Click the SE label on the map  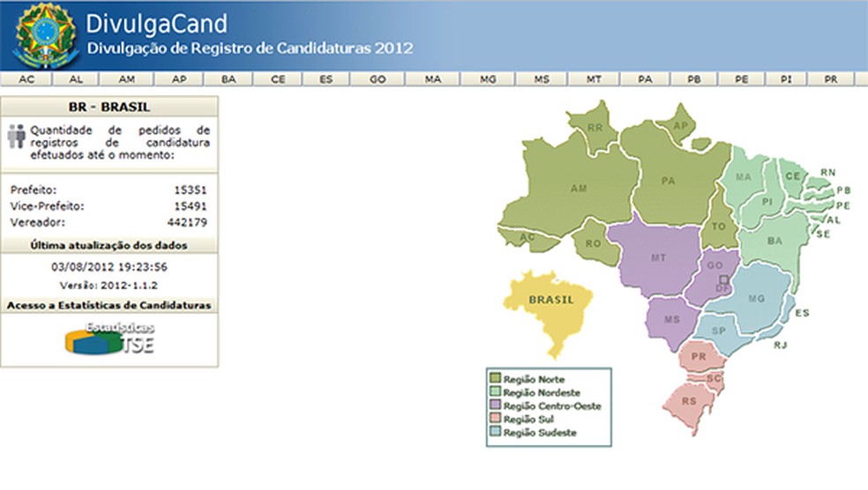[x=823, y=234]
